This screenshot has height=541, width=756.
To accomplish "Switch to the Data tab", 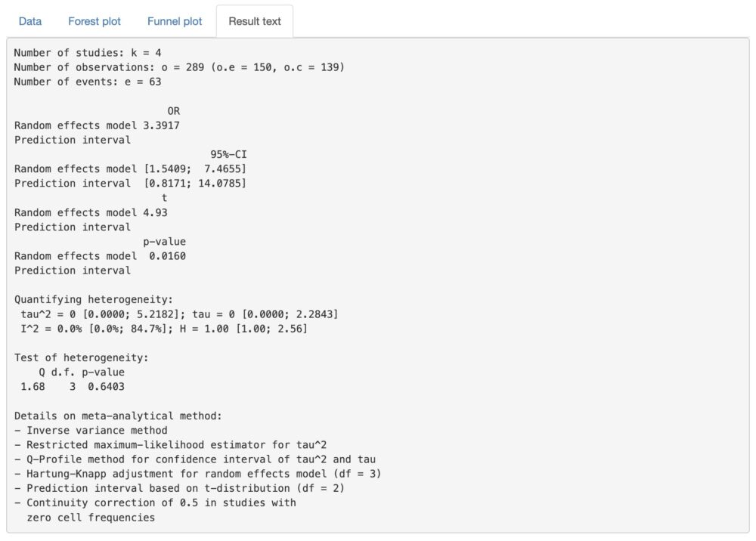I will 30,21.
